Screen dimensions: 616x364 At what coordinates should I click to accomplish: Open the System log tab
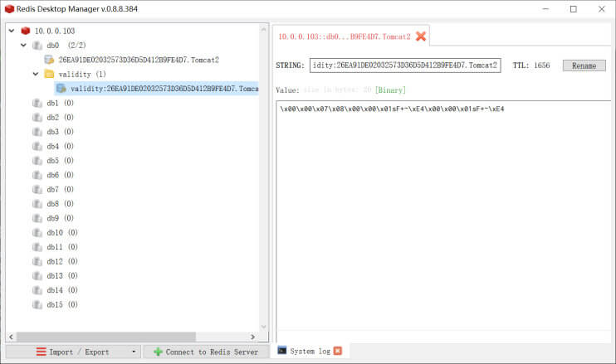click(310, 351)
